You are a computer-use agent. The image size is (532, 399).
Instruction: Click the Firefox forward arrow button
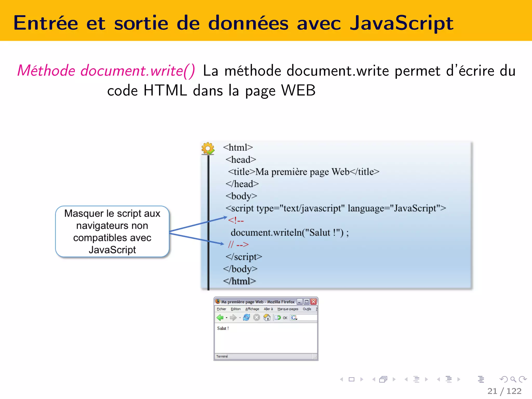point(233,317)
